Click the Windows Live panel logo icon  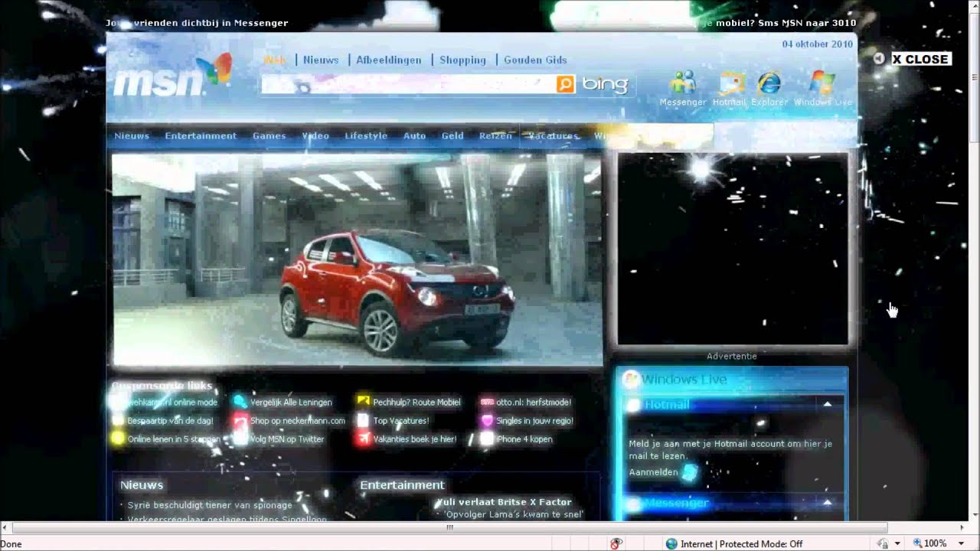tap(631, 379)
